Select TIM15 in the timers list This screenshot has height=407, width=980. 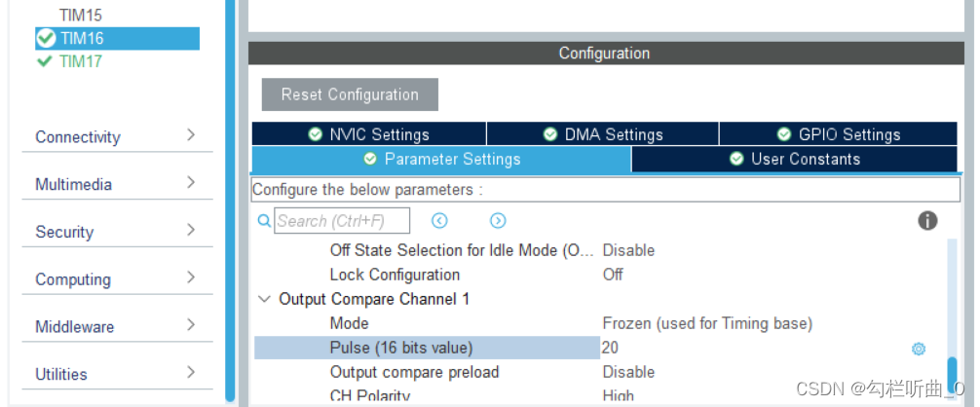point(81,15)
